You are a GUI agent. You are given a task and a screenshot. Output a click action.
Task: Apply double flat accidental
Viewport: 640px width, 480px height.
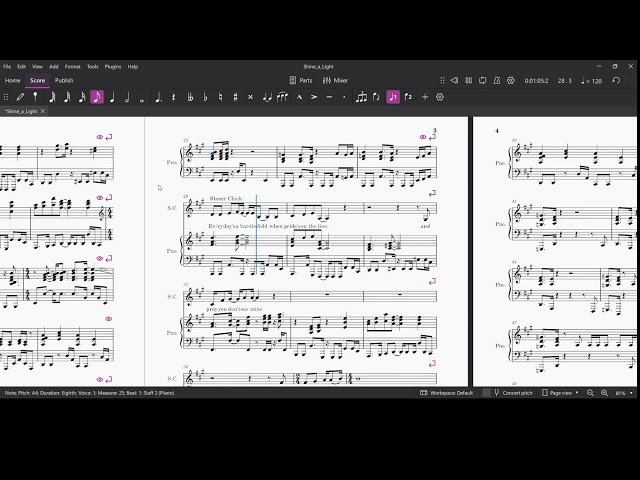pos(190,97)
